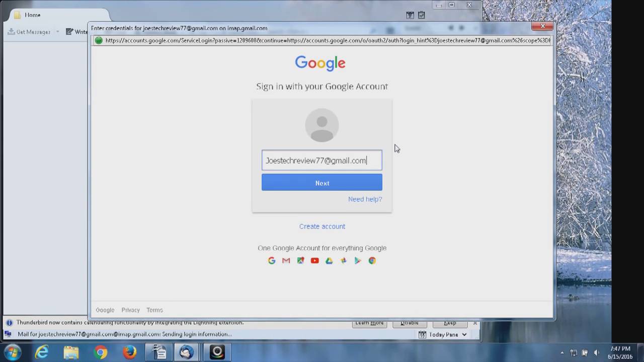Click the Google logo
Image resolution: width=644 pixels, height=362 pixels.
[x=320, y=63]
